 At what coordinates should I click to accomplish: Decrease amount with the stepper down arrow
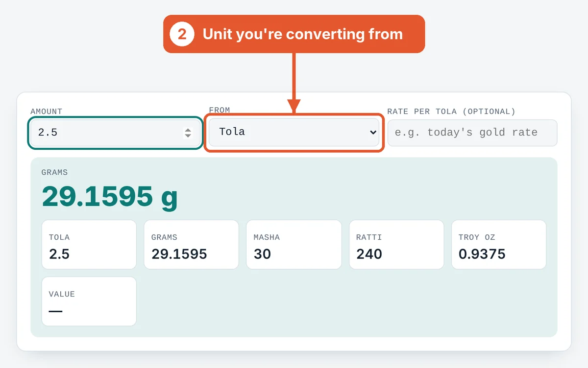pos(188,136)
